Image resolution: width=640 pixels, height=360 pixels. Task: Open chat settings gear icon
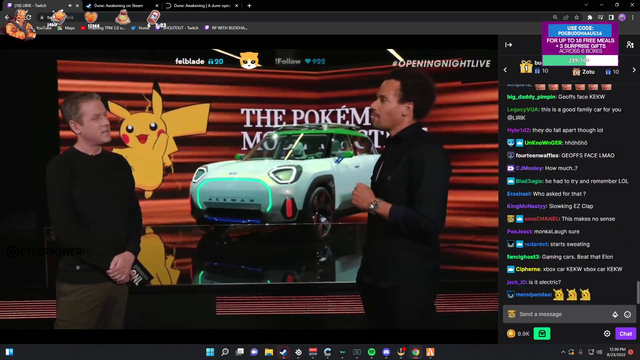pyautogui.click(x=607, y=333)
